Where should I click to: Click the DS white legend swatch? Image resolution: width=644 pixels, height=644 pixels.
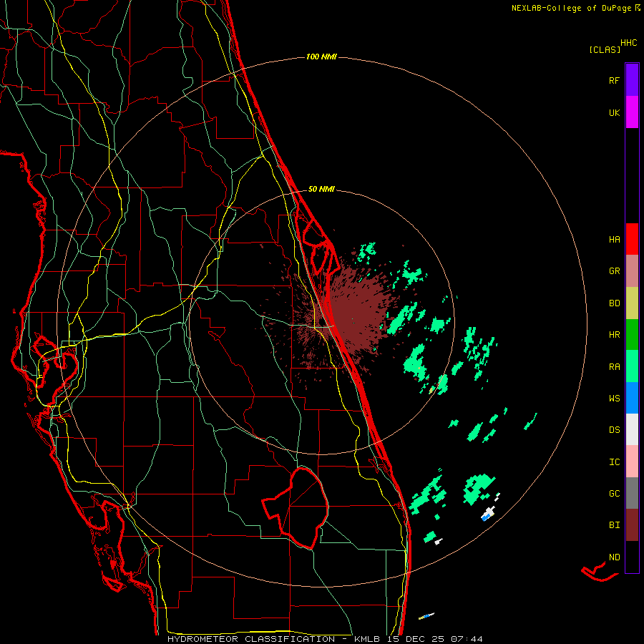[632, 429]
